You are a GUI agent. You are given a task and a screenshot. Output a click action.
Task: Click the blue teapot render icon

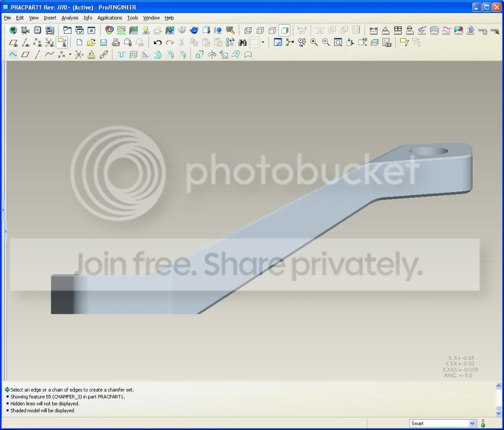click(194, 31)
